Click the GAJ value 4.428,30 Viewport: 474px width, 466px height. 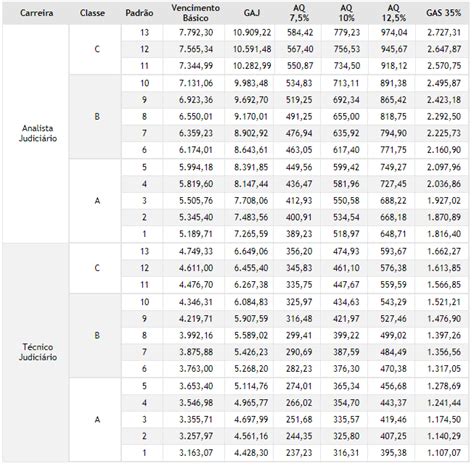(x=251, y=453)
